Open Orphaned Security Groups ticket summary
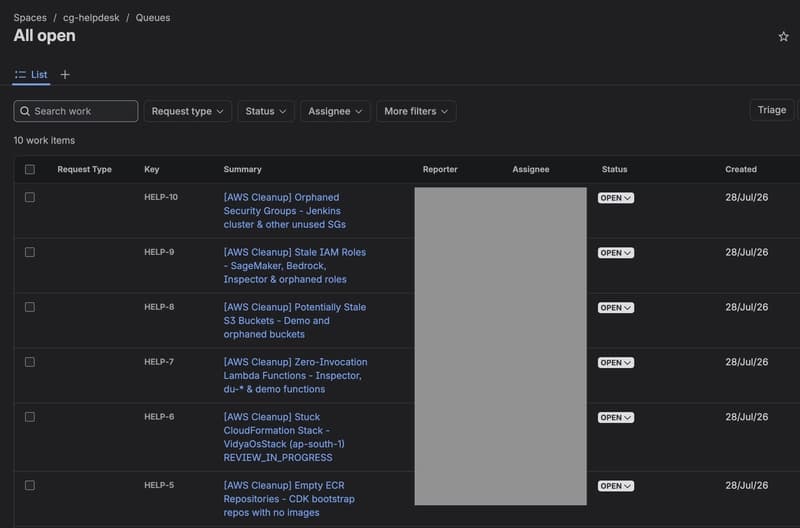The width and height of the screenshot is (800, 528). (x=285, y=211)
